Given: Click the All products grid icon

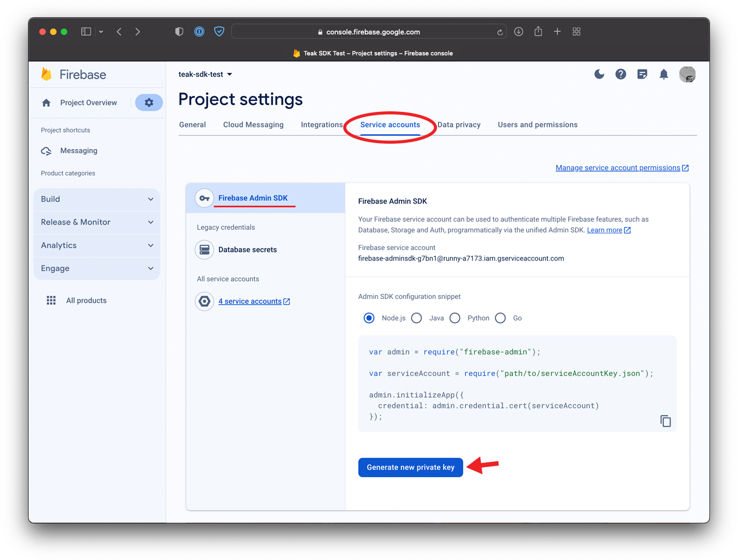Looking at the screenshot, I should (x=51, y=301).
